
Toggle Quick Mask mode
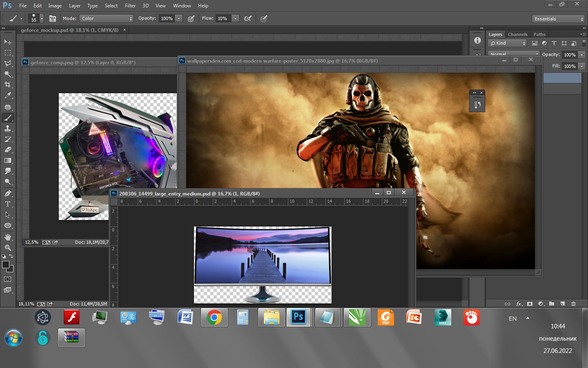tap(8, 279)
